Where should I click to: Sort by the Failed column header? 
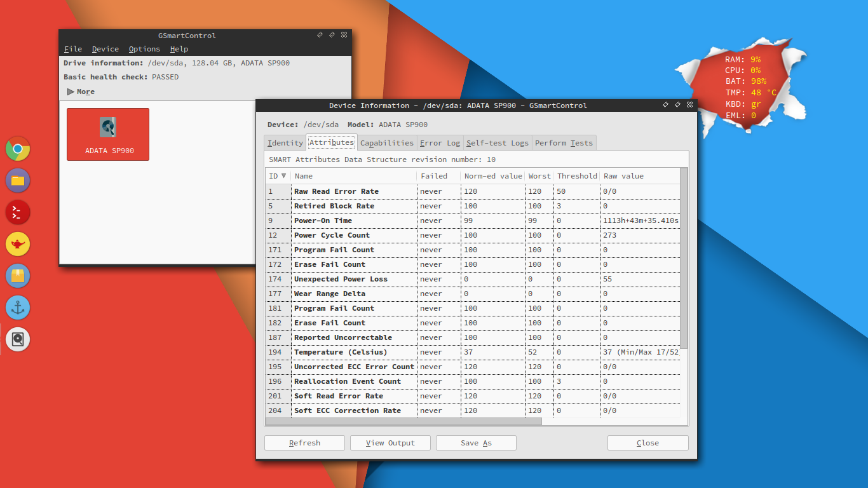pyautogui.click(x=438, y=176)
